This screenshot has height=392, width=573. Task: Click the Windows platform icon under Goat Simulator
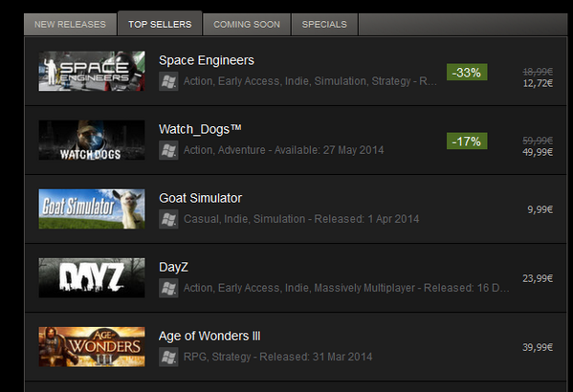pyautogui.click(x=168, y=219)
